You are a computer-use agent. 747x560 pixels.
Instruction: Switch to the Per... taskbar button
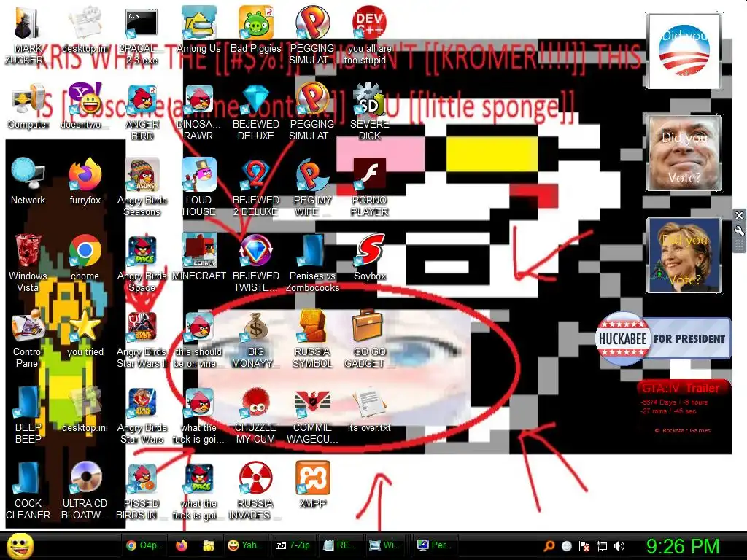pyautogui.click(x=434, y=545)
